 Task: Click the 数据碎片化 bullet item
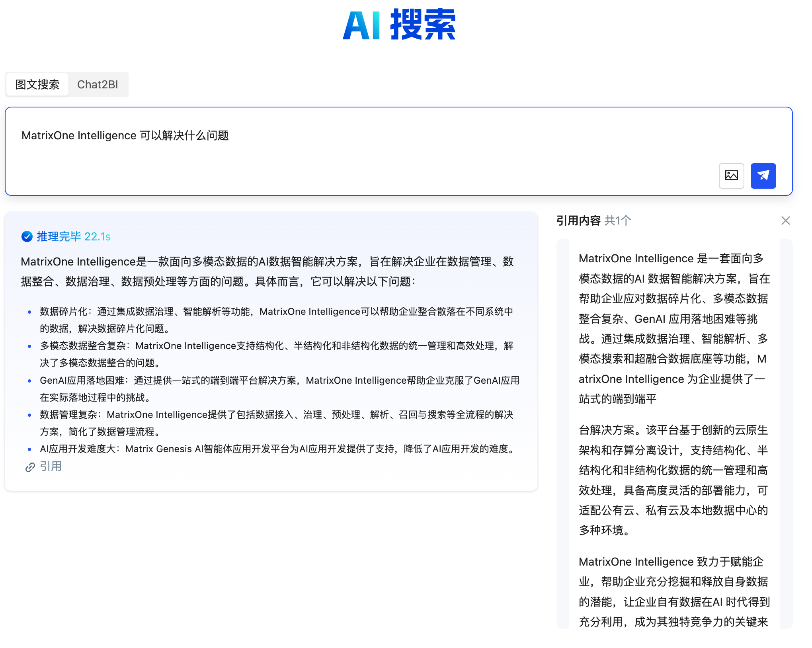[276, 320]
